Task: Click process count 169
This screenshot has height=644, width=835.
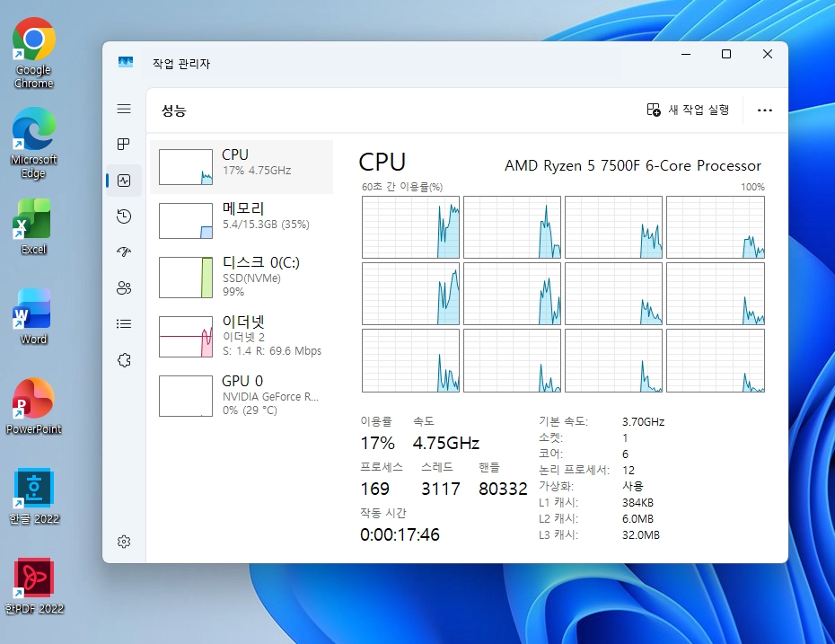Action: click(x=375, y=489)
